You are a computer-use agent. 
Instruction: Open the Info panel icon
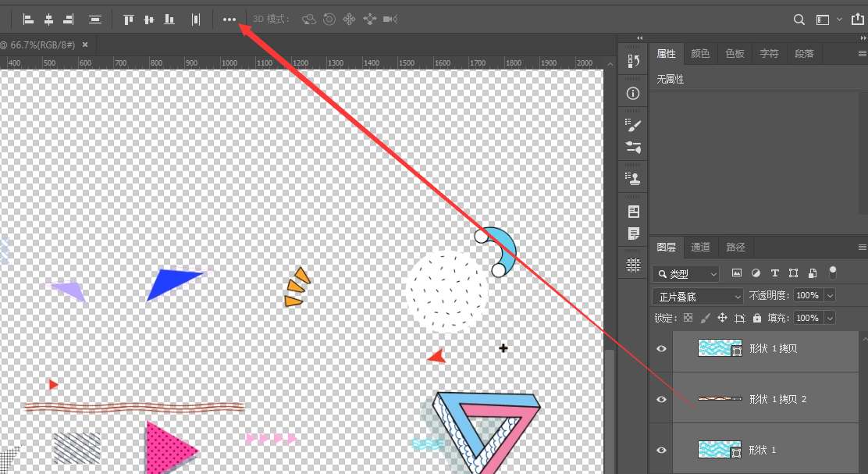633,93
